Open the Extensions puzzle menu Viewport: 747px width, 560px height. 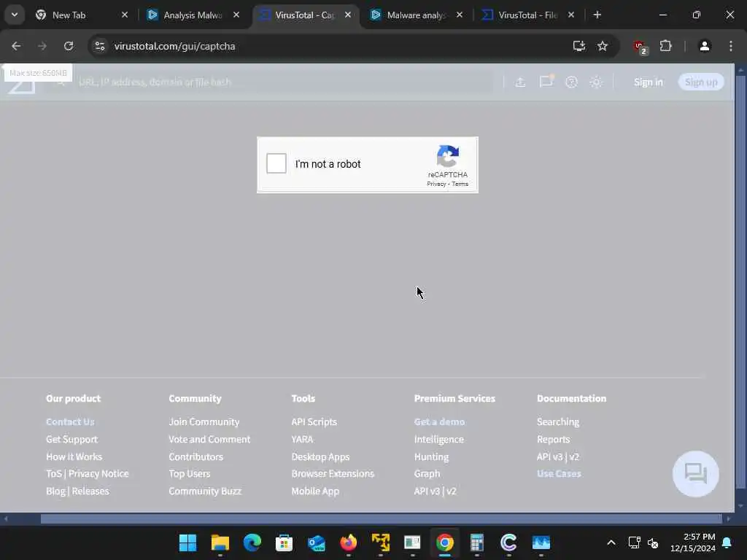click(x=665, y=46)
